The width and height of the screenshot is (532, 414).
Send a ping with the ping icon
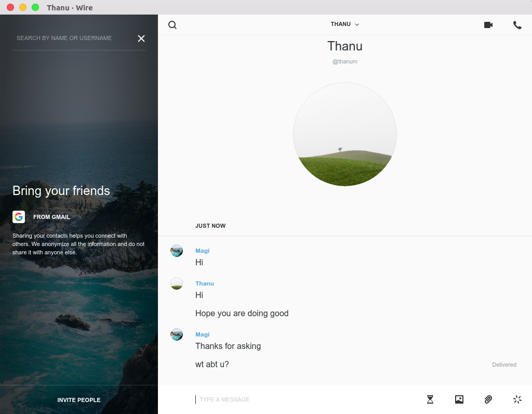point(517,399)
